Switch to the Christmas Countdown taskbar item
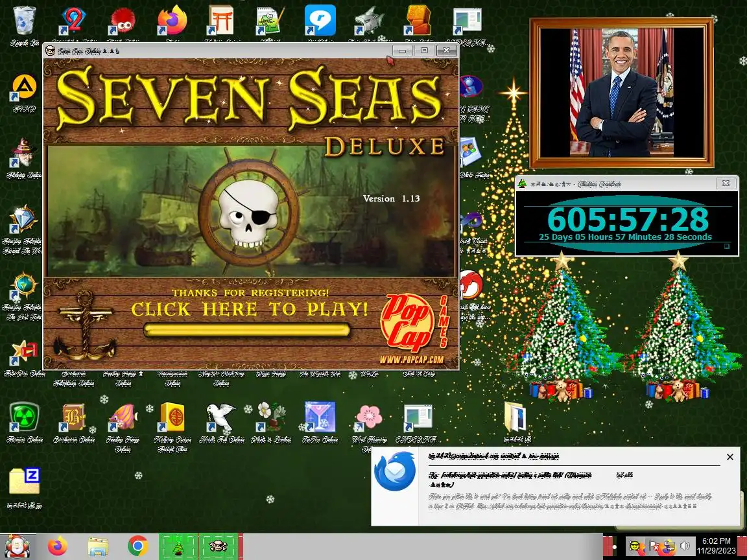 [178, 546]
